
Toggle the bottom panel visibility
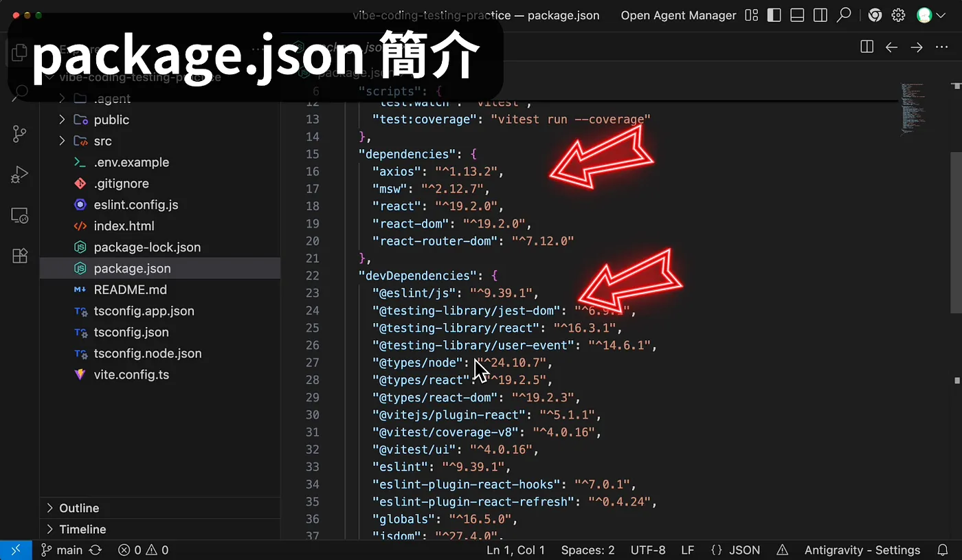tap(797, 15)
